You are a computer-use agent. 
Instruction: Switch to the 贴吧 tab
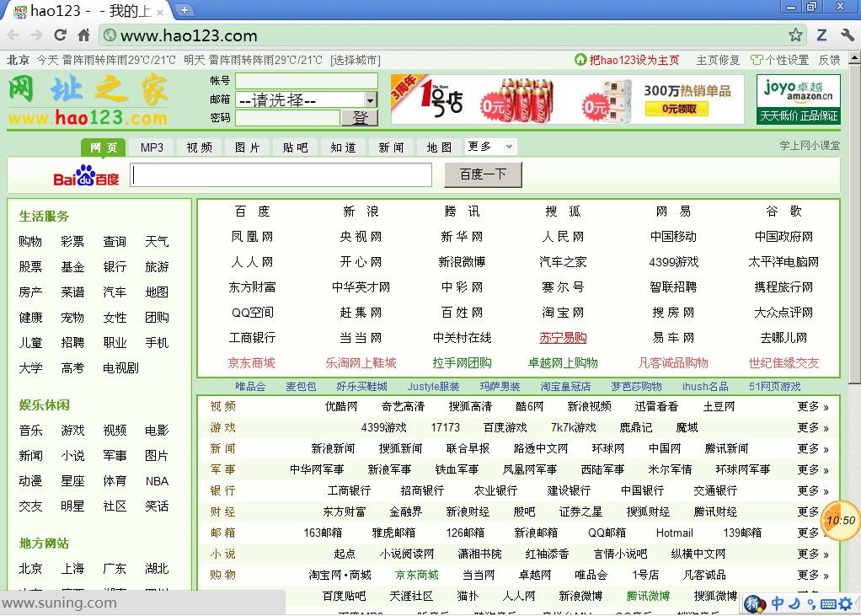click(294, 146)
